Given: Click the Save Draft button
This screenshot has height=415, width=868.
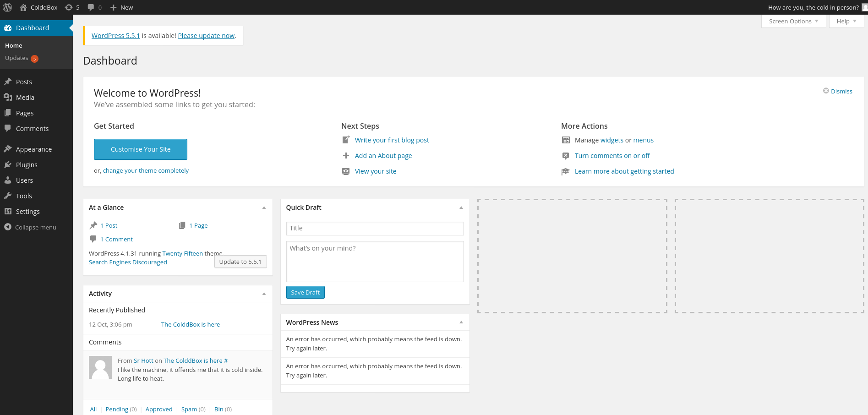Looking at the screenshot, I should coord(305,292).
